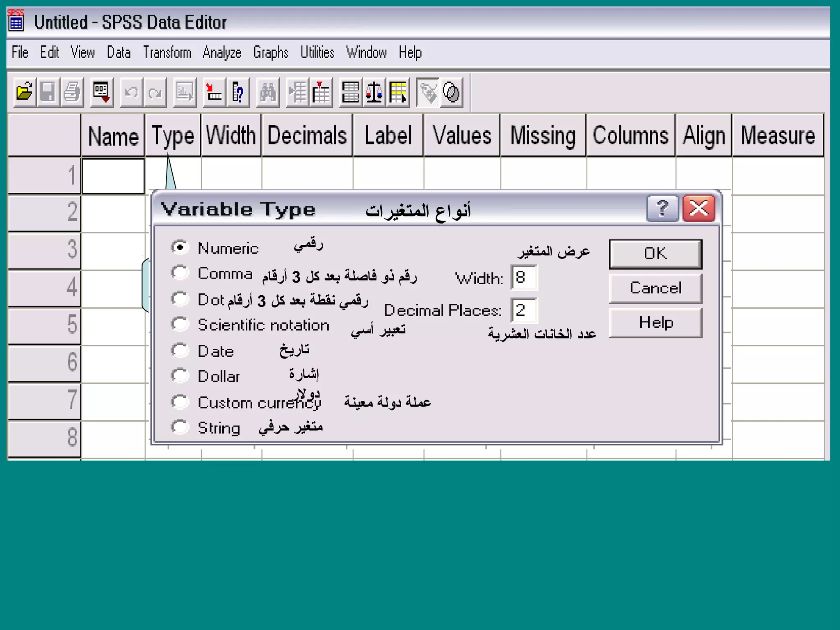Click the question mark help button in dialog
Viewport: 840px width, 630px height.
(x=662, y=208)
